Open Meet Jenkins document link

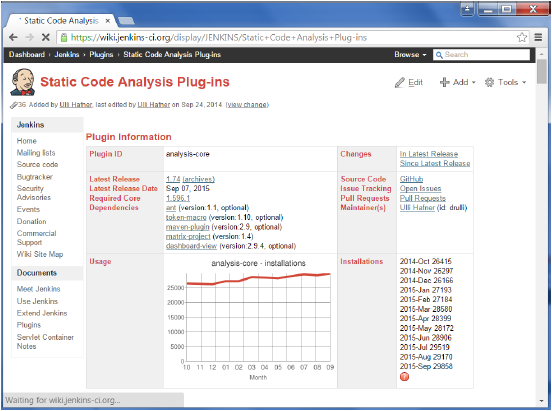pos(38,289)
